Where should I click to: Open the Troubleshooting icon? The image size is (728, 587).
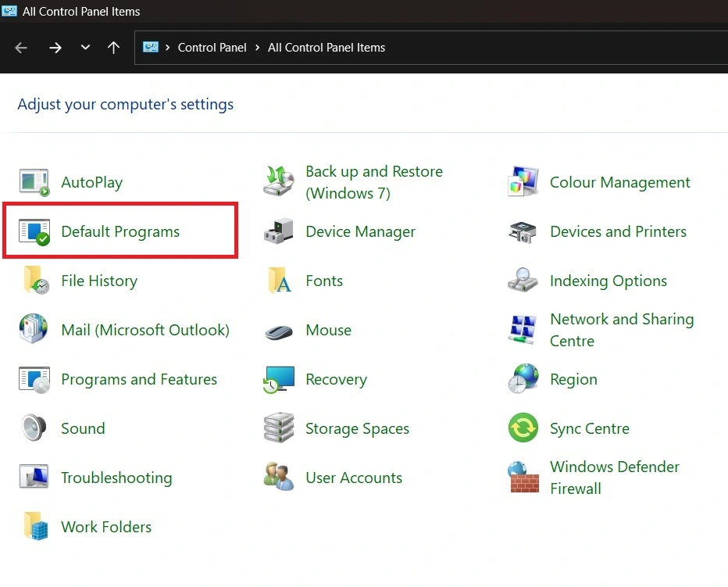[x=34, y=477]
